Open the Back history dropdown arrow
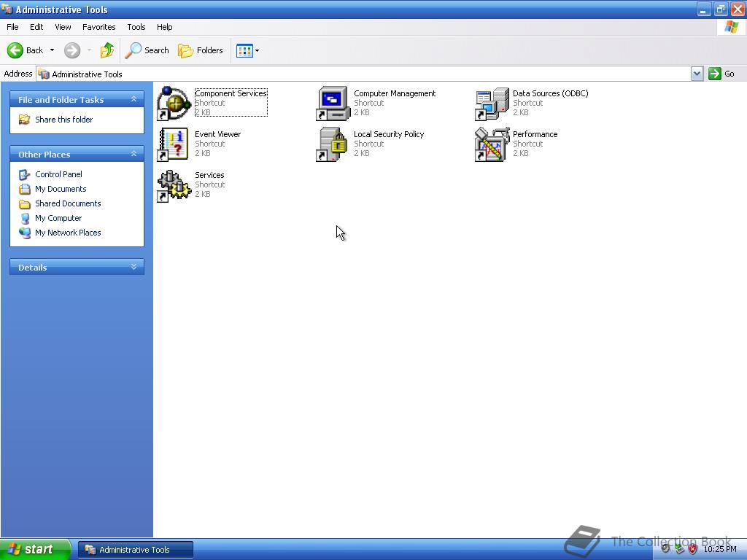The height and width of the screenshot is (560, 747). 52,50
